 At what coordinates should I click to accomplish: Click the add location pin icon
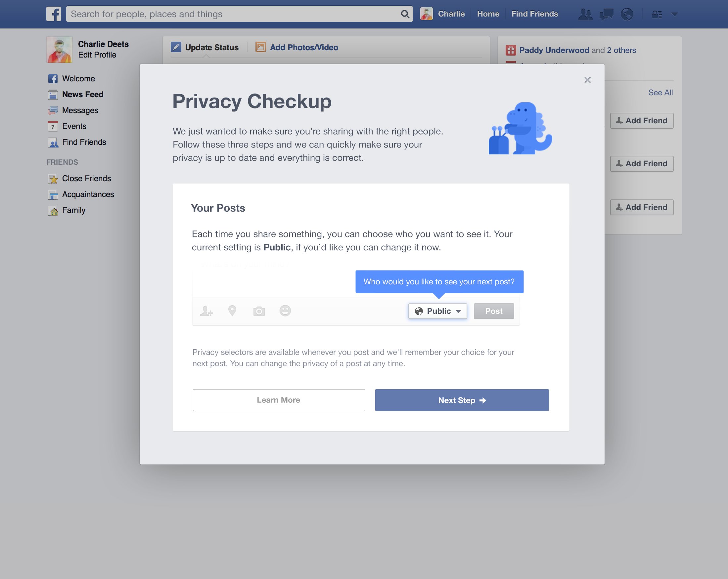pyautogui.click(x=232, y=311)
